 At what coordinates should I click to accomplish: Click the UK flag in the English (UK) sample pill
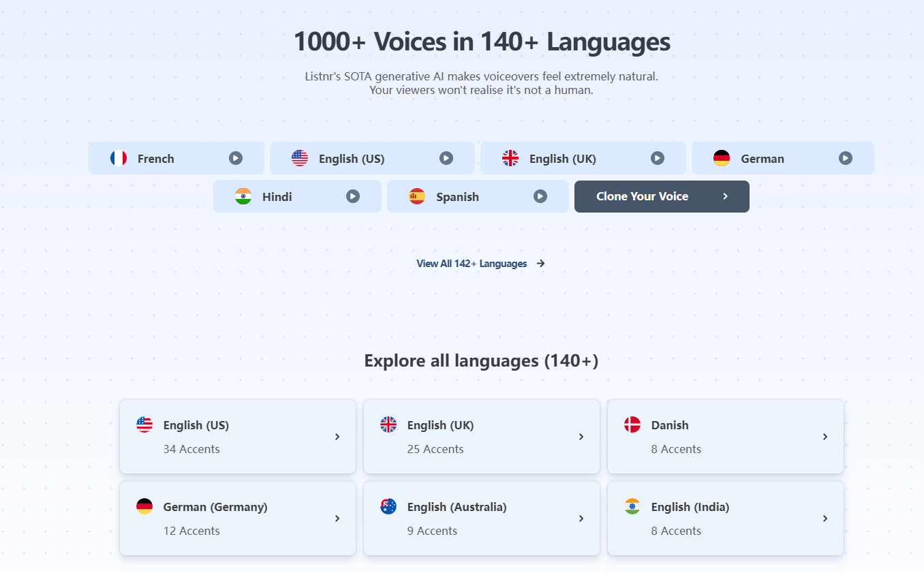[x=510, y=158]
